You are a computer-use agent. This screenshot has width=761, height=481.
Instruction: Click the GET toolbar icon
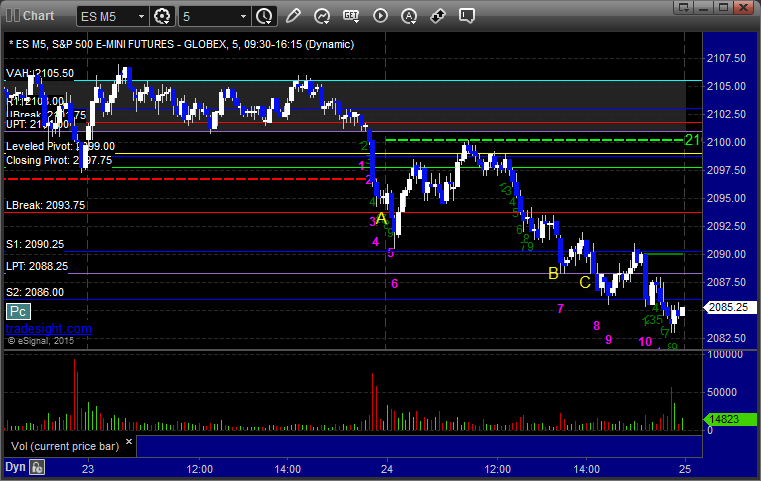(351, 16)
